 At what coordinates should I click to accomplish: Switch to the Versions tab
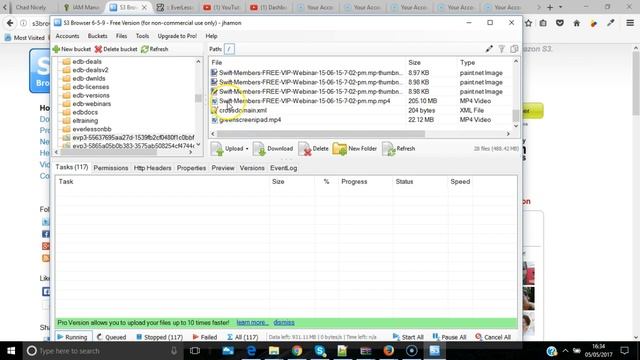coord(252,168)
